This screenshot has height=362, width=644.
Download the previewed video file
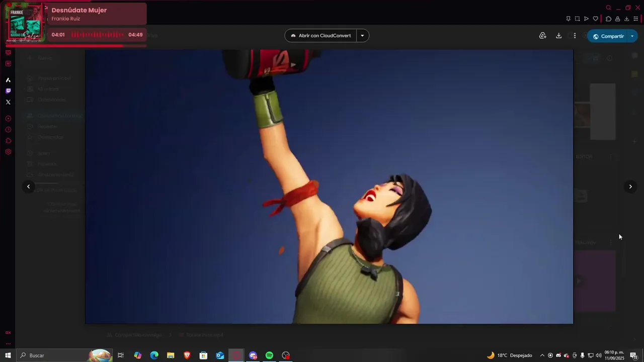tap(558, 36)
